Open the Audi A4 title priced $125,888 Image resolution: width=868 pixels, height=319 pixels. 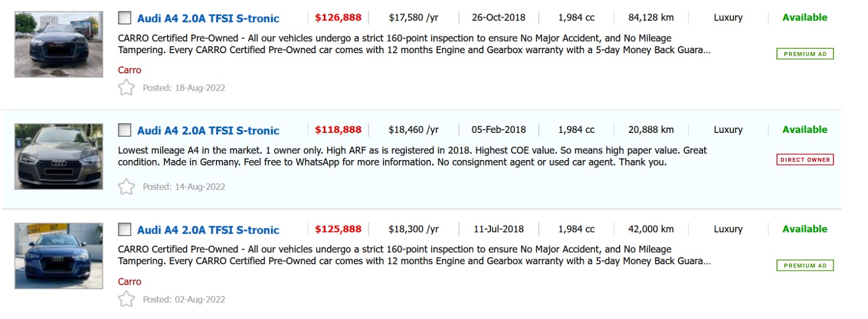pyautogui.click(x=208, y=230)
